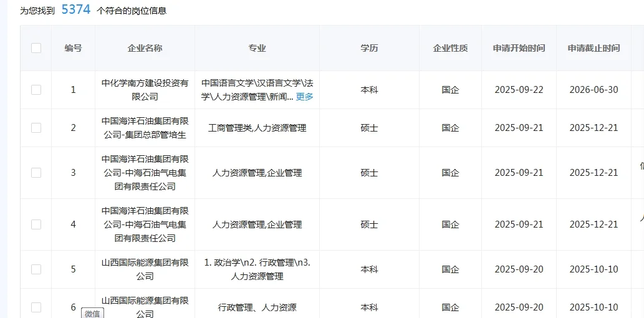Viewport: 644px width, 318px height.
Task: Click the 申请开始时间 column header
Action: coord(519,48)
